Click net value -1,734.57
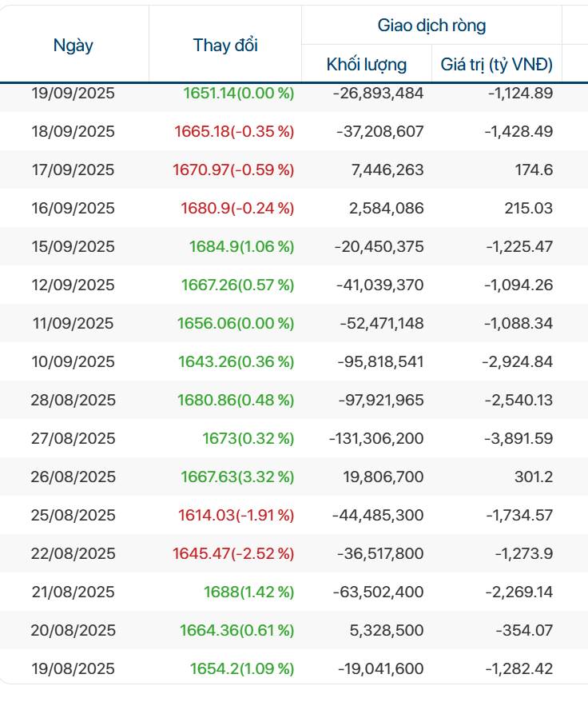This screenshot has height=706, width=588. 518,516
